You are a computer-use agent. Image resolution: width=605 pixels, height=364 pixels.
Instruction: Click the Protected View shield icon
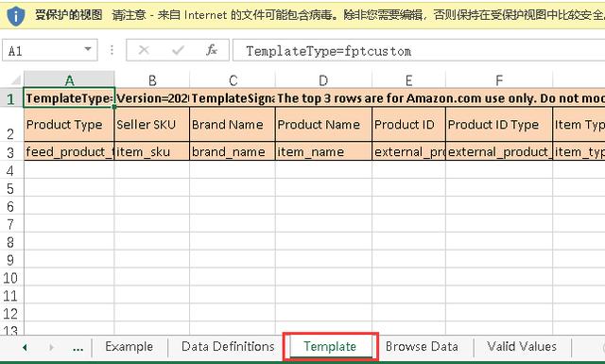[x=16, y=15]
